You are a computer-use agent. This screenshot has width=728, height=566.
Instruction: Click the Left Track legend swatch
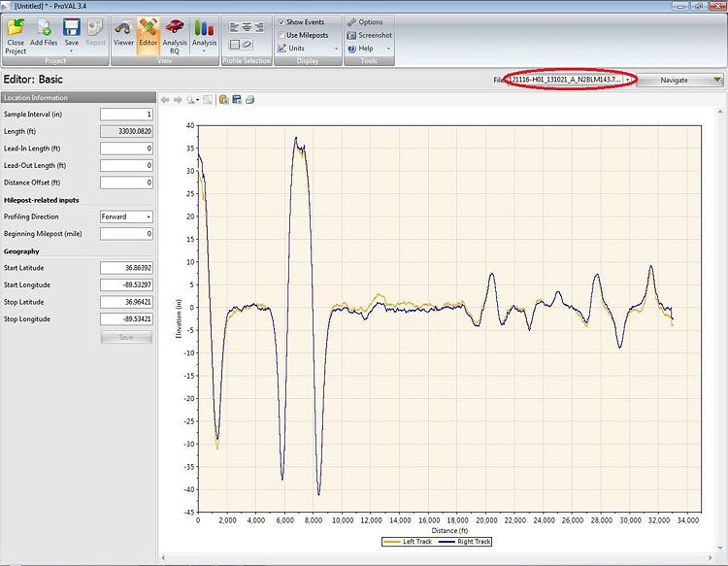point(392,542)
